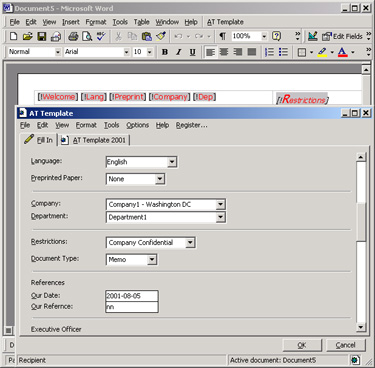Open the Highlight color dropdown arrow
Viewport: 375px width, 368px height.
(332, 52)
